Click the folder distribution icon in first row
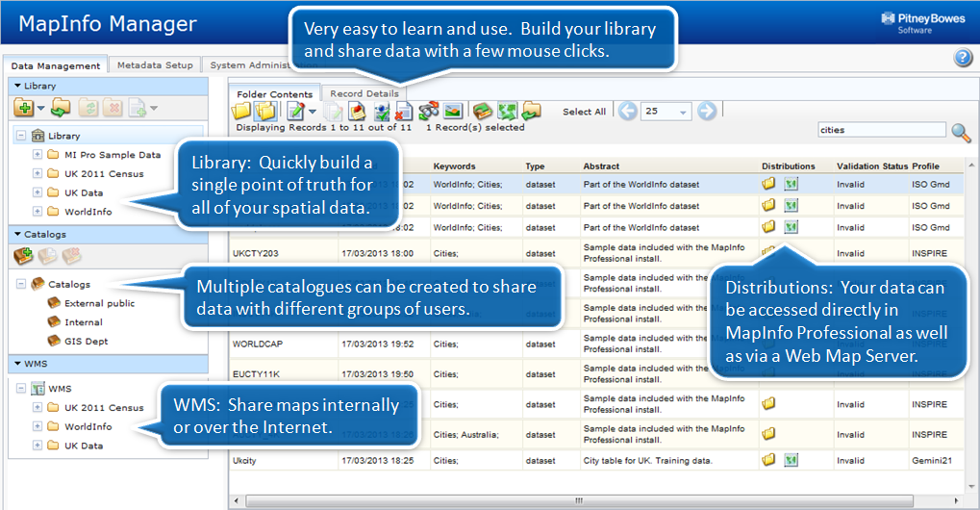This screenshot has height=510, width=980. (768, 184)
